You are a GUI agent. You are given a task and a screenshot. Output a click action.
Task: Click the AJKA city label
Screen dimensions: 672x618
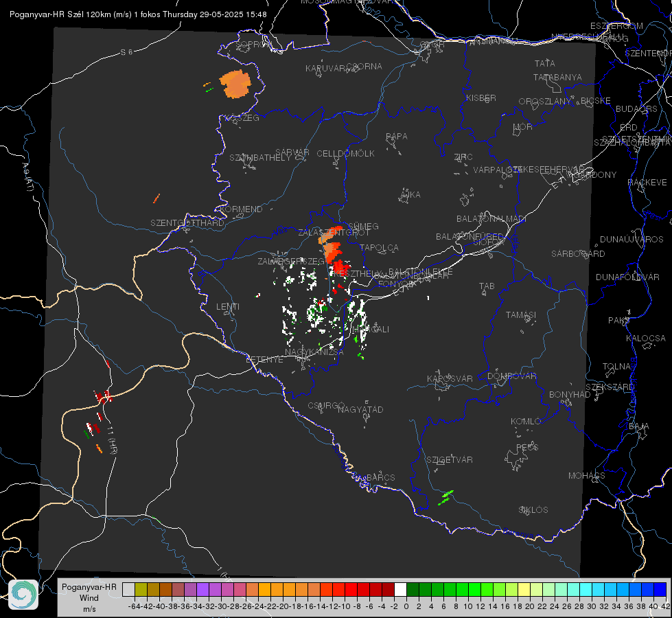point(410,195)
